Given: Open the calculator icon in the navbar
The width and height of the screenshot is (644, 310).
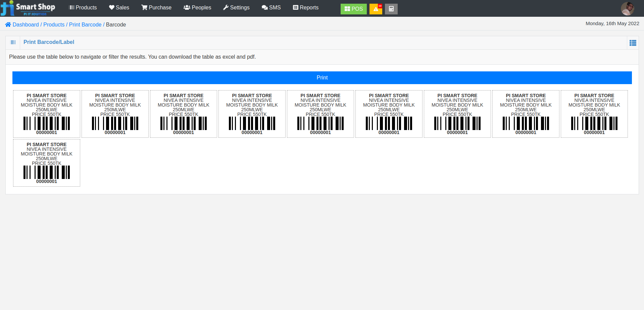Looking at the screenshot, I should pos(391,9).
